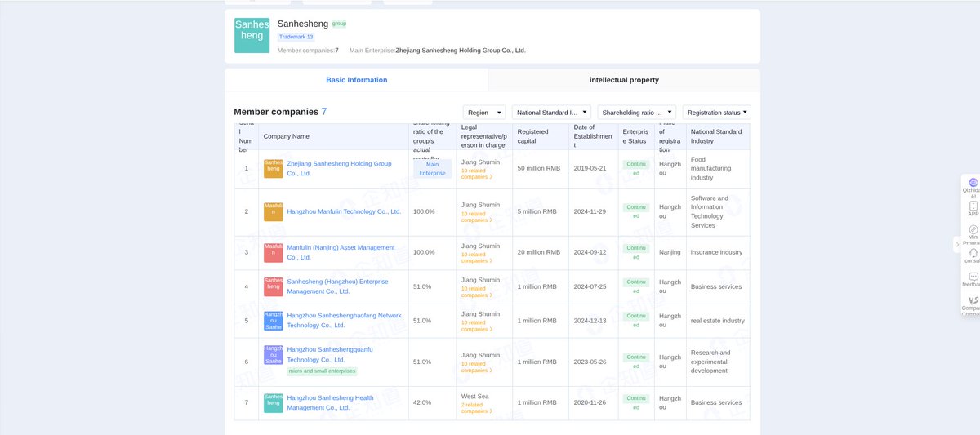Image resolution: width=980 pixels, height=435 pixels.
Task: Click Manfulin (Nanjing) Asset Management logo icon
Action: pyautogui.click(x=274, y=252)
